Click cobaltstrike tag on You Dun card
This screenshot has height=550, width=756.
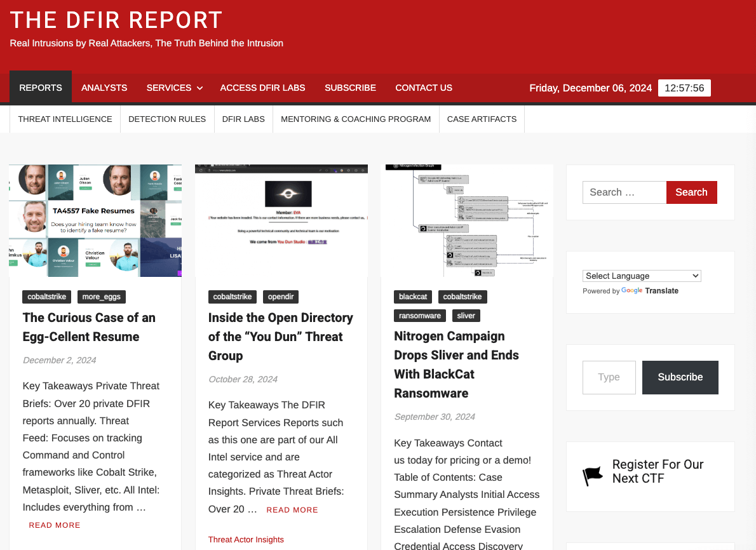(x=233, y=297)
